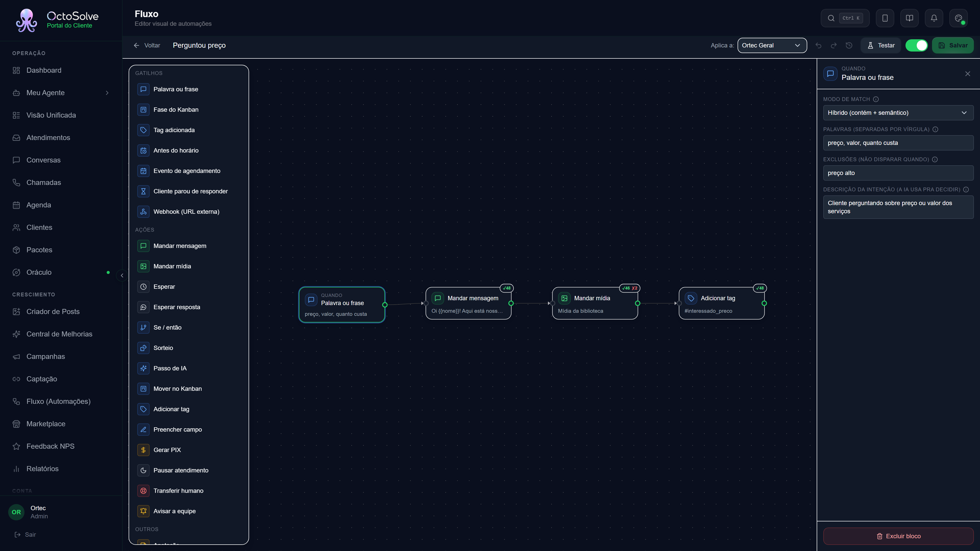Viewport: 980px width, 551px height.
Task: Select the Mandar mídia node on canvas
Action: (x=595, y=304)
